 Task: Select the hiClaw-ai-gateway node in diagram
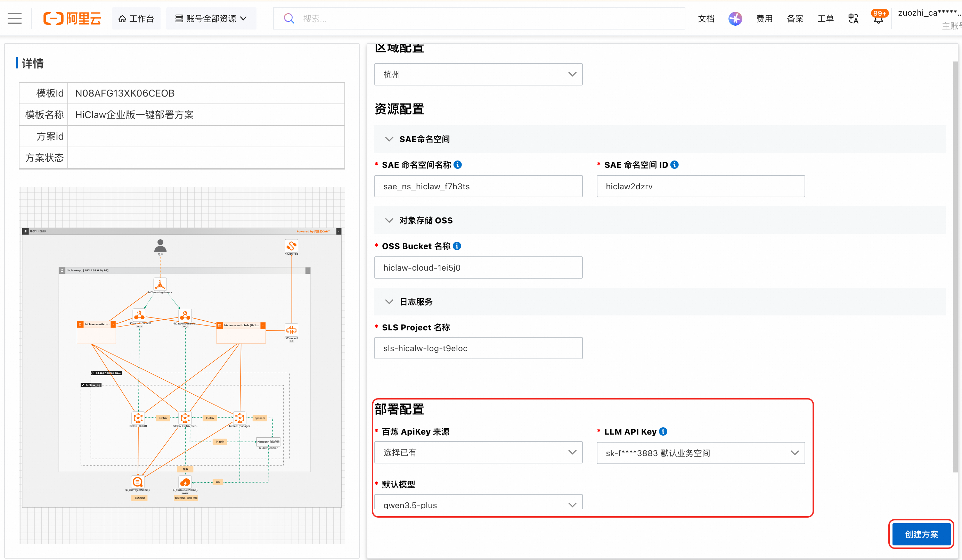point(160,284)
